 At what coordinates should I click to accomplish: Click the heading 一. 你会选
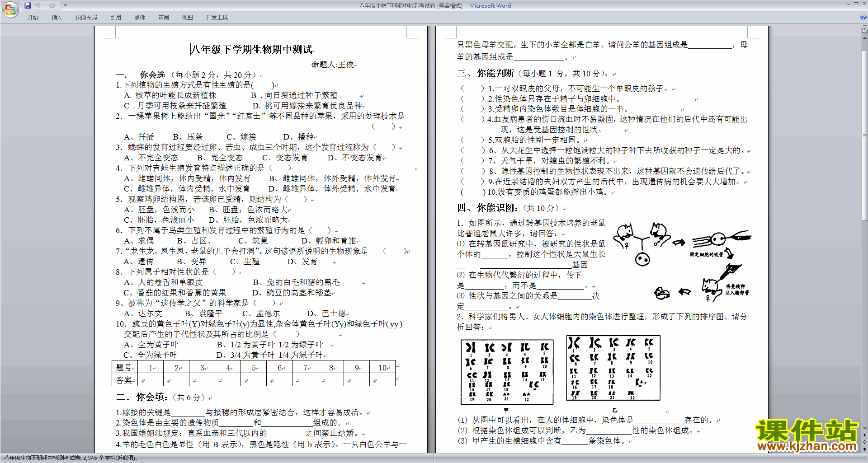(x=141, y=75)
